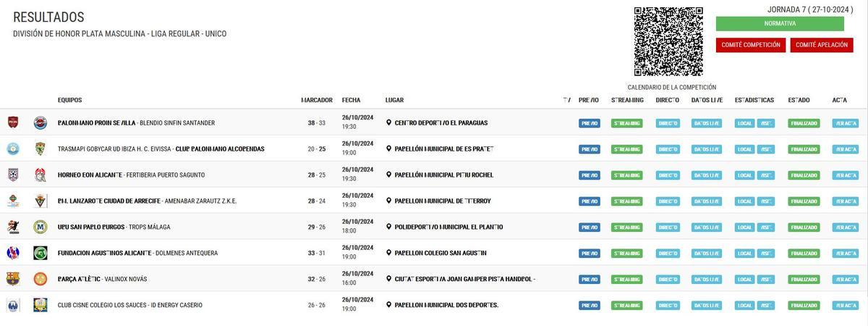Open the Barça Atlètic club crest
The width and height of the screenshot is (868, 326).
pos(13,279)
